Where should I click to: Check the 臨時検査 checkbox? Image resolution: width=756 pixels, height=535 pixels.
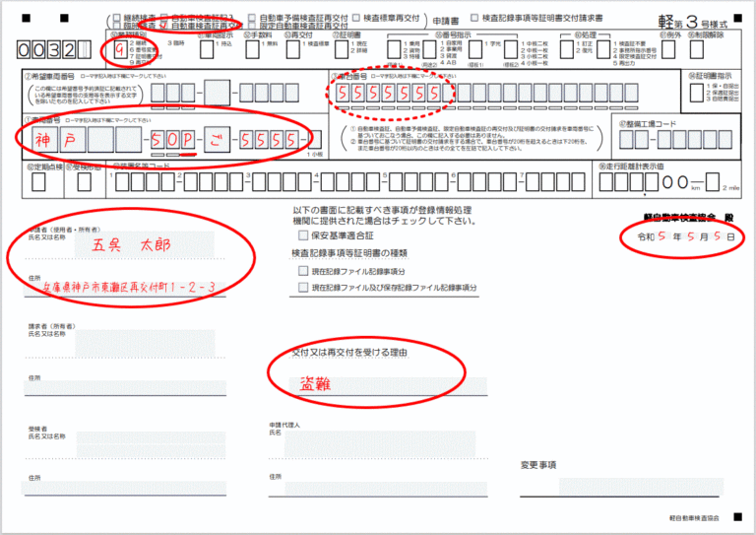click(x=117, y=26)
